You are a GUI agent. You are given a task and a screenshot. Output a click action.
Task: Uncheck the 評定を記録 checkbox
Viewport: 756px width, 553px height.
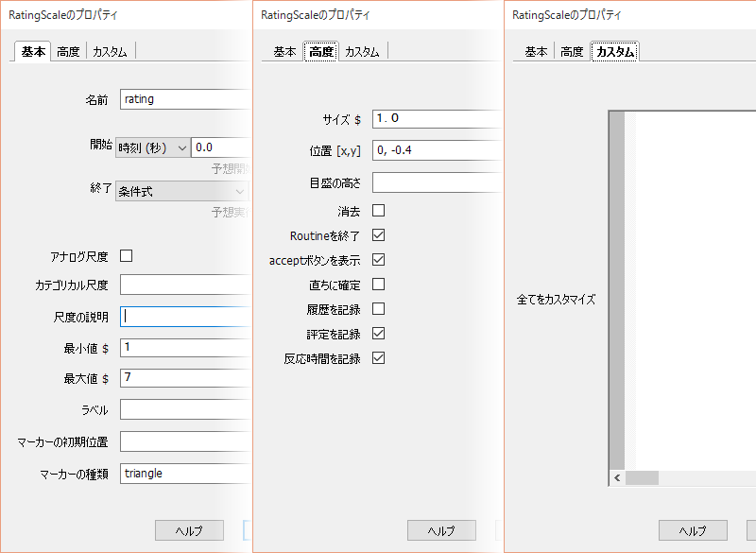click(379, 334)
